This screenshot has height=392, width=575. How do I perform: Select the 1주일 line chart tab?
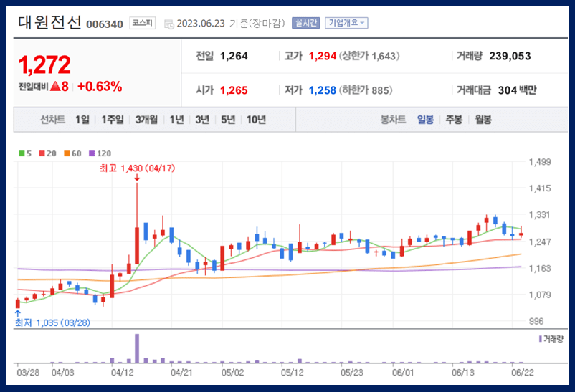(113, 120)
